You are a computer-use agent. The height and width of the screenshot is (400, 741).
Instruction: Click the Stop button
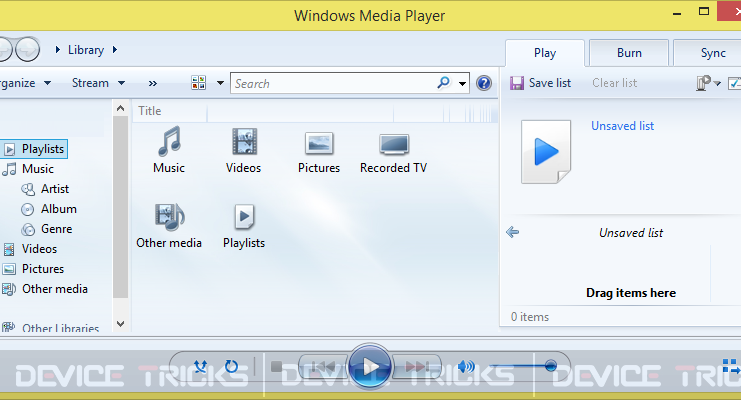pos(277,366)
